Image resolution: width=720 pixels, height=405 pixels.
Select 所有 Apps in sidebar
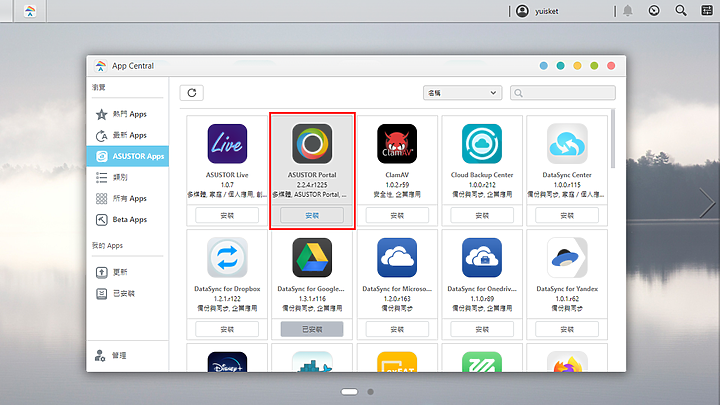128,198
